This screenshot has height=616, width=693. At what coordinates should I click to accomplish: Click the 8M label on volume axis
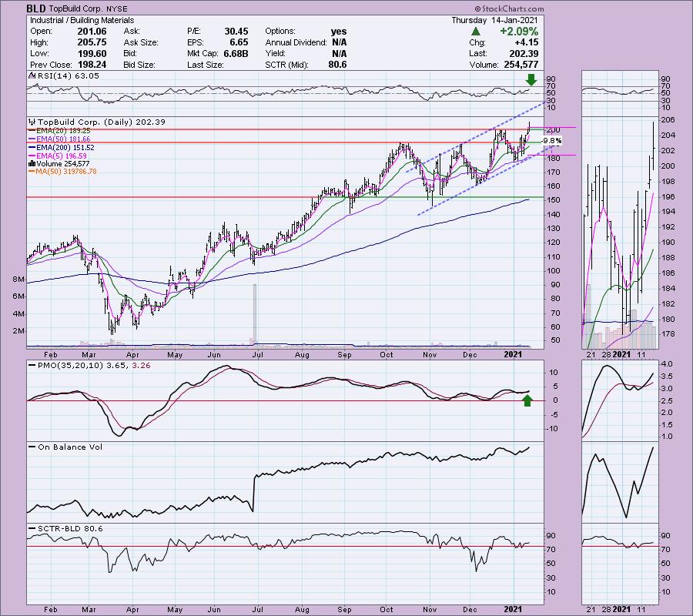pyautogui.click(x=18, y=280)
